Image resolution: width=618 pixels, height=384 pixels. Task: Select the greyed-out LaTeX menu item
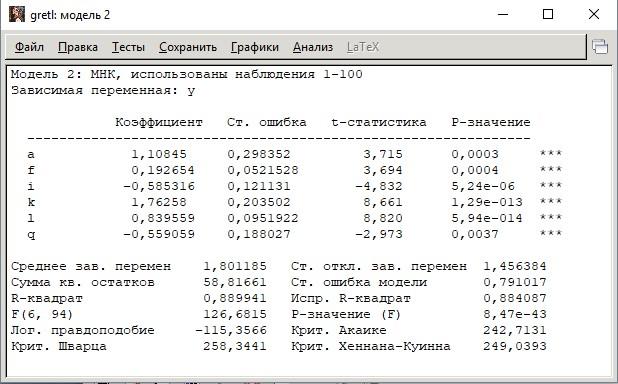(363, 47)
